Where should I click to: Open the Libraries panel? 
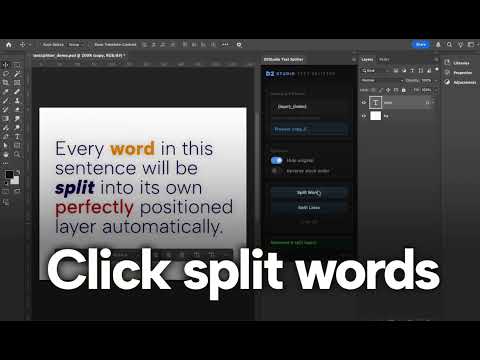click(x=458, y=63)
